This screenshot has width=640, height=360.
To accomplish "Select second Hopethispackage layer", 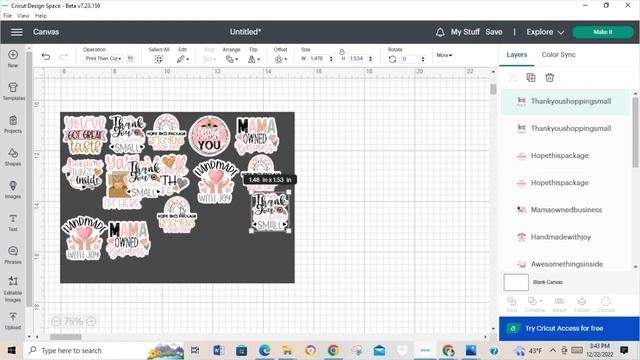I will tap(565, 182).
